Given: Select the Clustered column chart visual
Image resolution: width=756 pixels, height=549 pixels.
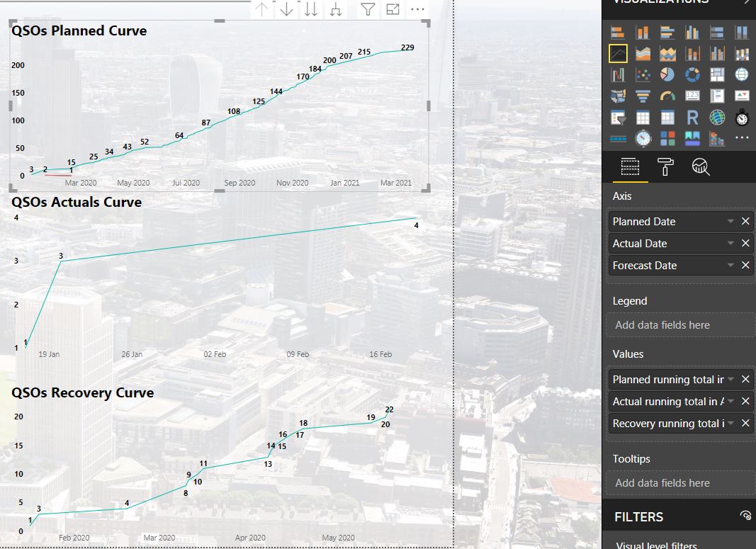Looking at the screenshot, I should click(692, 33).
